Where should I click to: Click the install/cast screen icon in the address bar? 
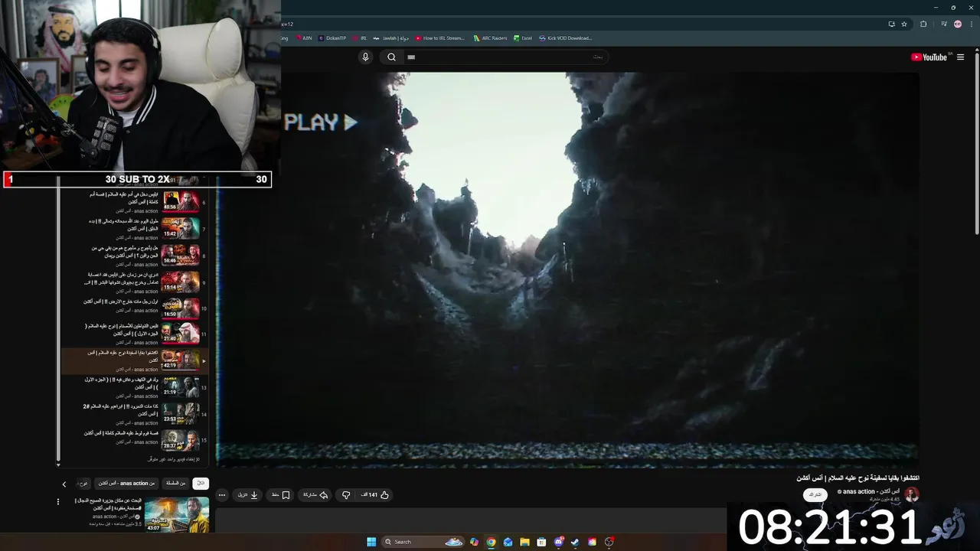coord(891,24)
